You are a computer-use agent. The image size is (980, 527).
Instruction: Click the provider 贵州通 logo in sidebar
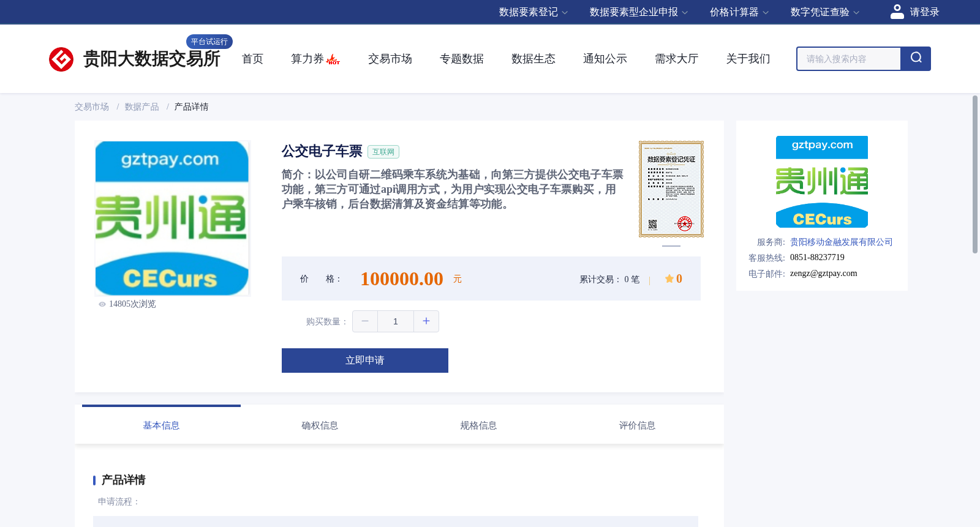822,182
